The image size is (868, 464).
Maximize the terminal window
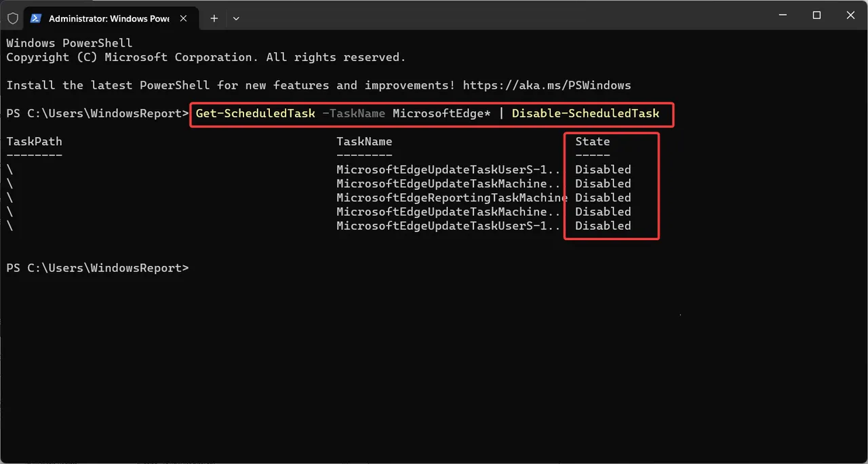click(x=816, y=15)
